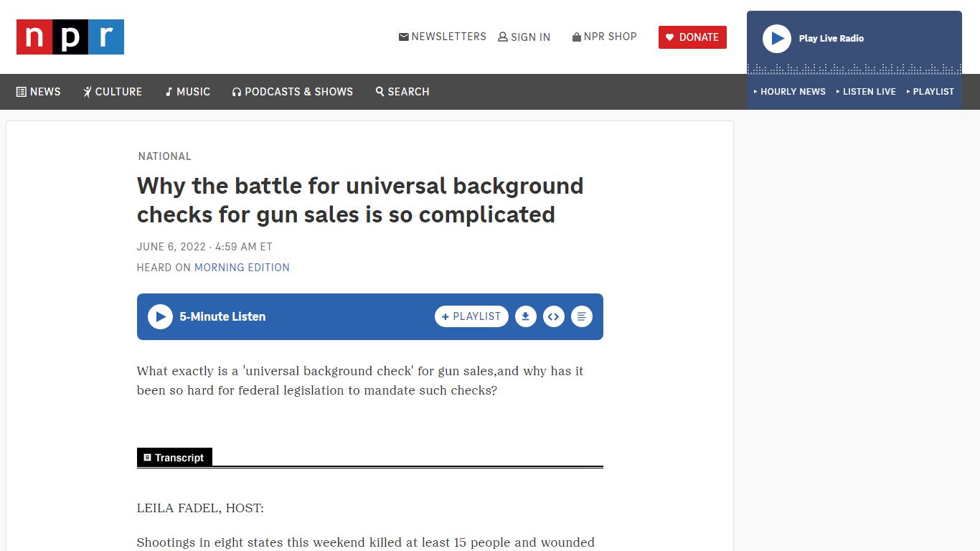Open Hourly News in the player bar
This screenshot has height=551, width=980.
coord(790,92)
